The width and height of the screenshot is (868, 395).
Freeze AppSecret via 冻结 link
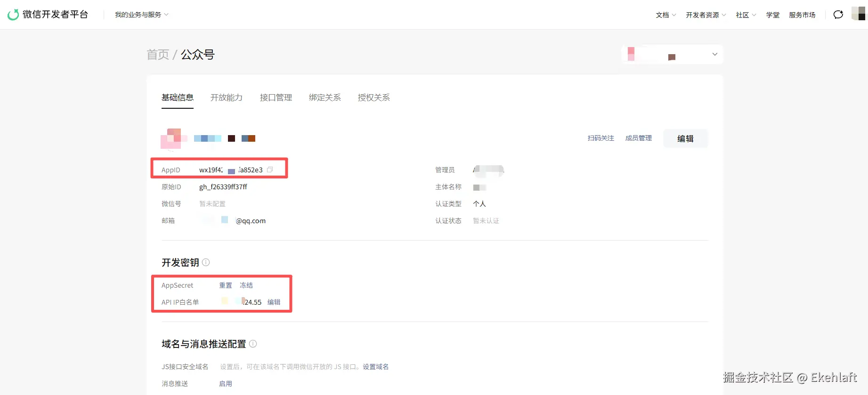[x=246, y=285]
